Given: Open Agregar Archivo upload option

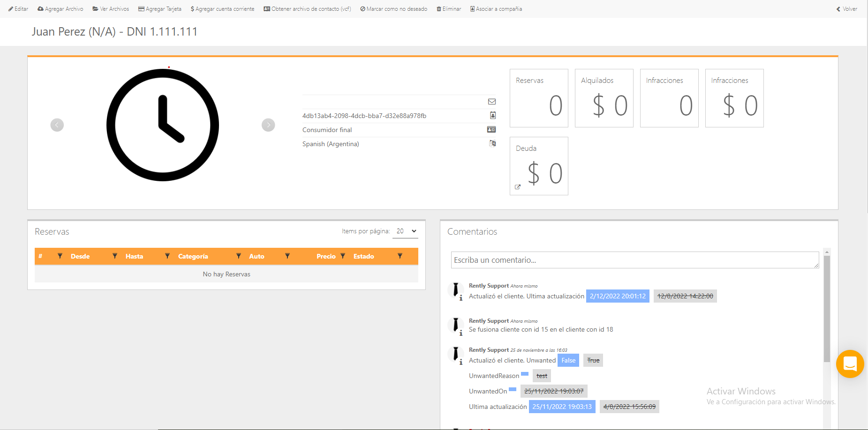Looking at the screenshot, I should pyautogui.click(x=60, y=9).
